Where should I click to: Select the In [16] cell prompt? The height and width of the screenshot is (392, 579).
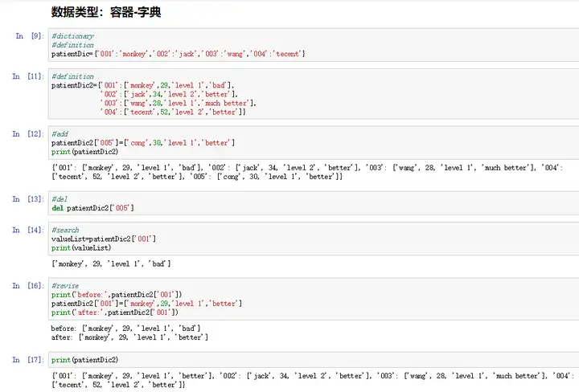pyautogui.click(x=28, y=286)
